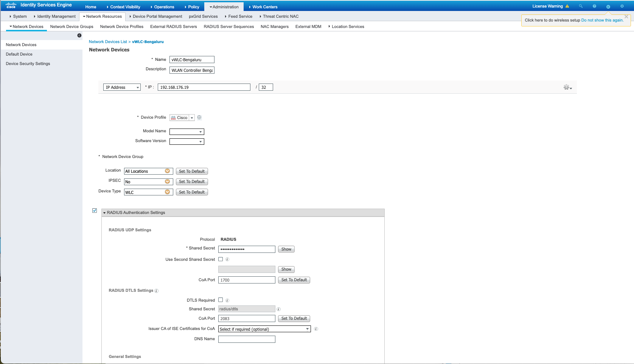Open the Threat Centric NAC submenu
The width and height of the screenshot is (634, 364).
click(279, 16)
